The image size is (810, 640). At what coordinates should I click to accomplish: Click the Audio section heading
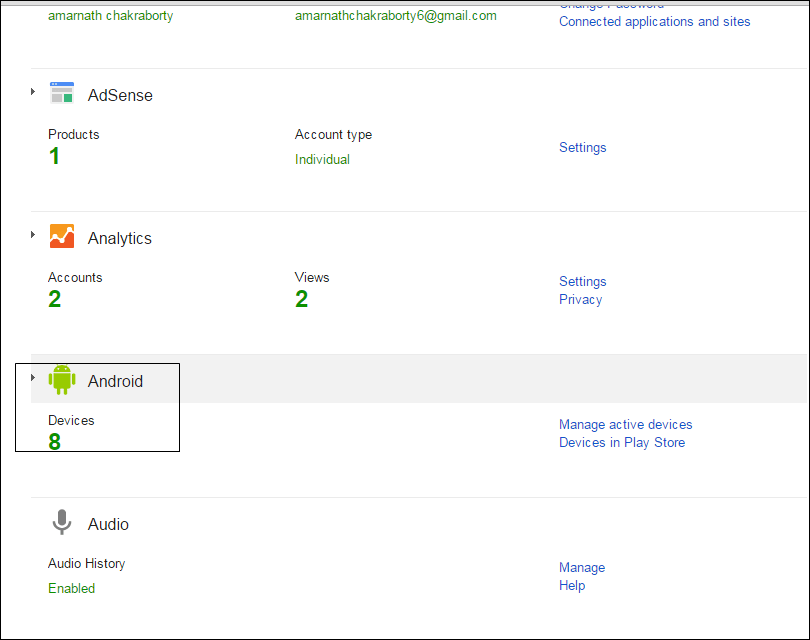[108, 524]
